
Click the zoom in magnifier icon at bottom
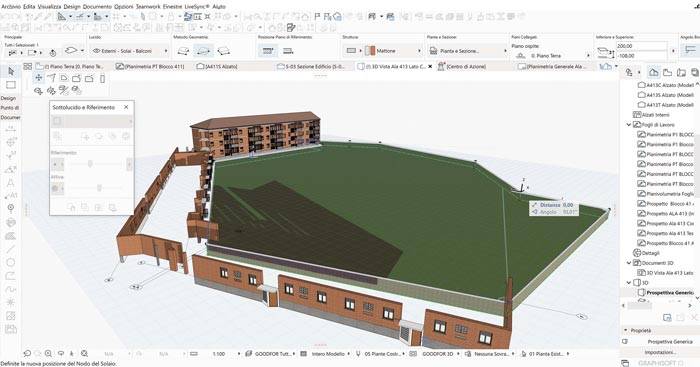pos(48,353)
